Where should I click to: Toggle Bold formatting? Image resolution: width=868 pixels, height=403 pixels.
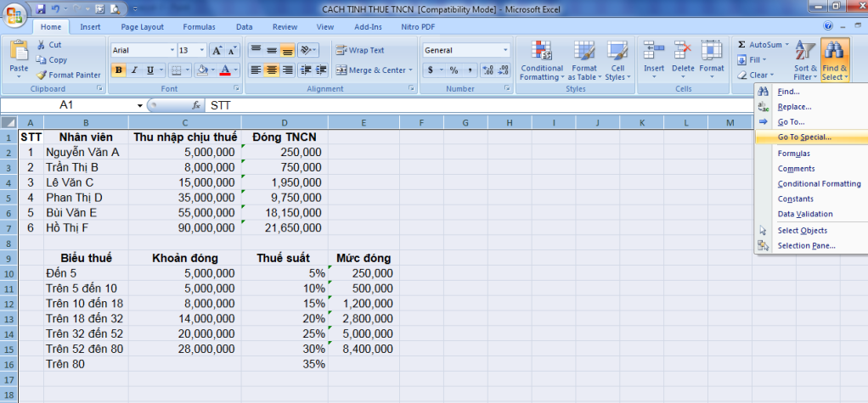point(118,70)
